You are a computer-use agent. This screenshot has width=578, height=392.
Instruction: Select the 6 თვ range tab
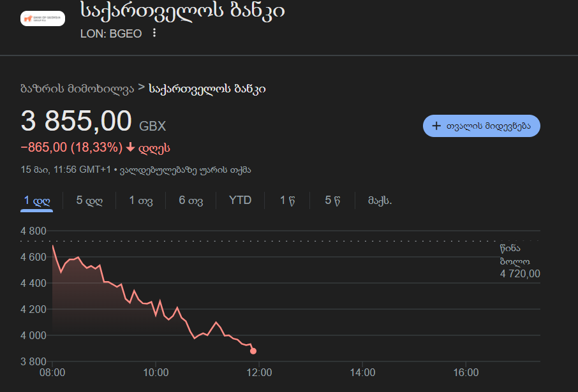coord(191,200)
